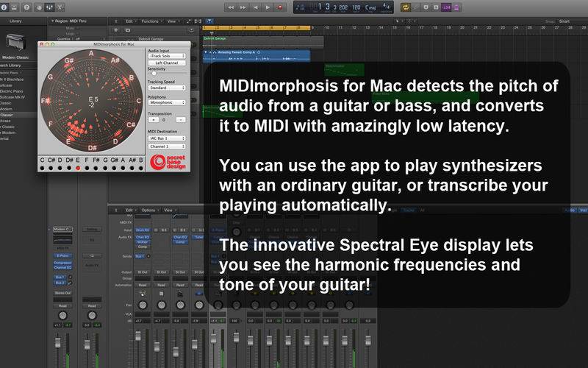Toggle the purple Count-in 1234 button
Image resolution: width=588 pixels, height=368 pixels.
(x=446, y=7)
